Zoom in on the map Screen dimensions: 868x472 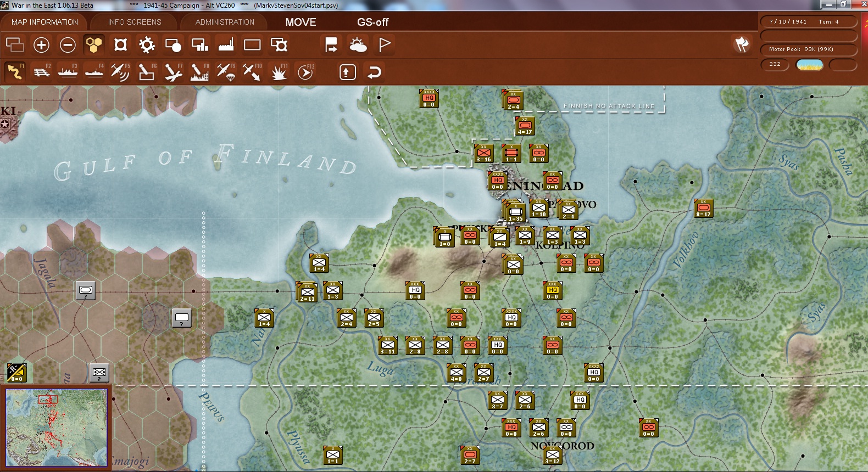coord(41,45)
